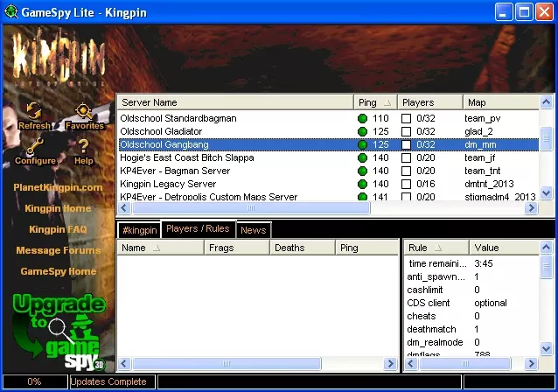558x392 pixels.
Task: Open Kingpin FAQ link
Action: (58, 229)
